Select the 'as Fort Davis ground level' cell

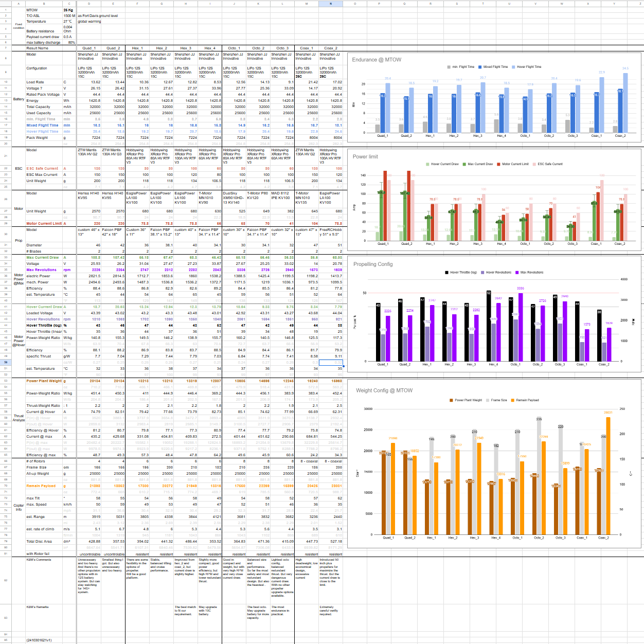click(x=98, y=15)
